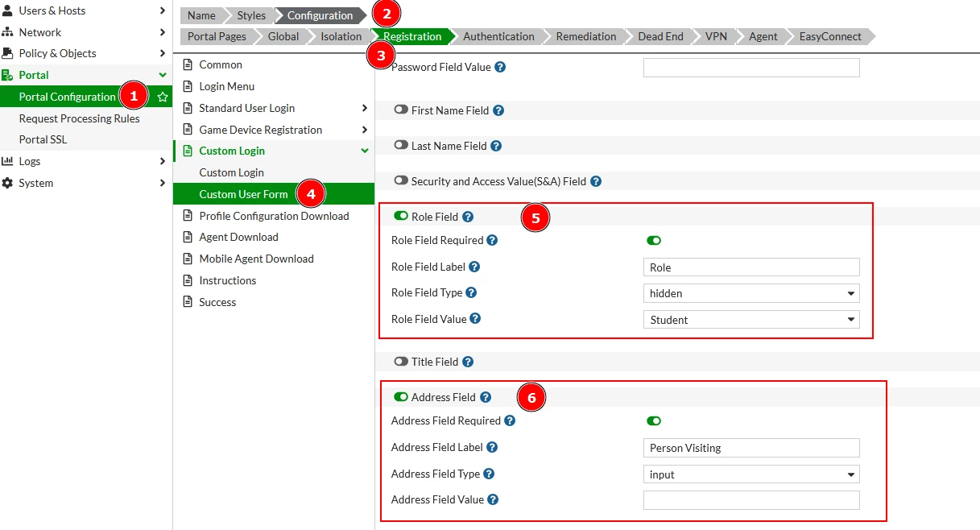Image resolution: width=980 pixels, height=530 pixels.
Task: Enable the Title Field toggle
Action: coord(401,362)
